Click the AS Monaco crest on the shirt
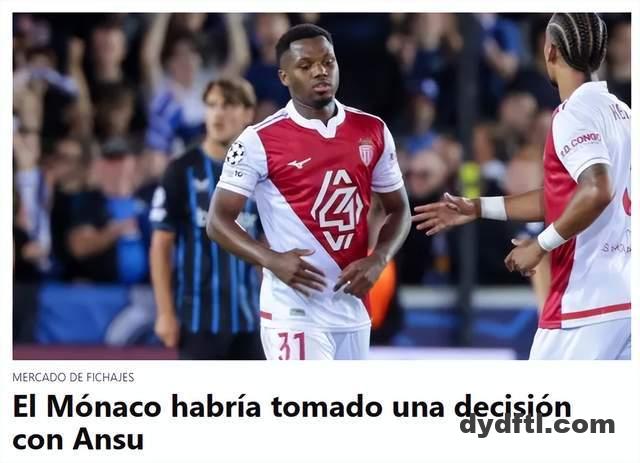 [366, 152]
